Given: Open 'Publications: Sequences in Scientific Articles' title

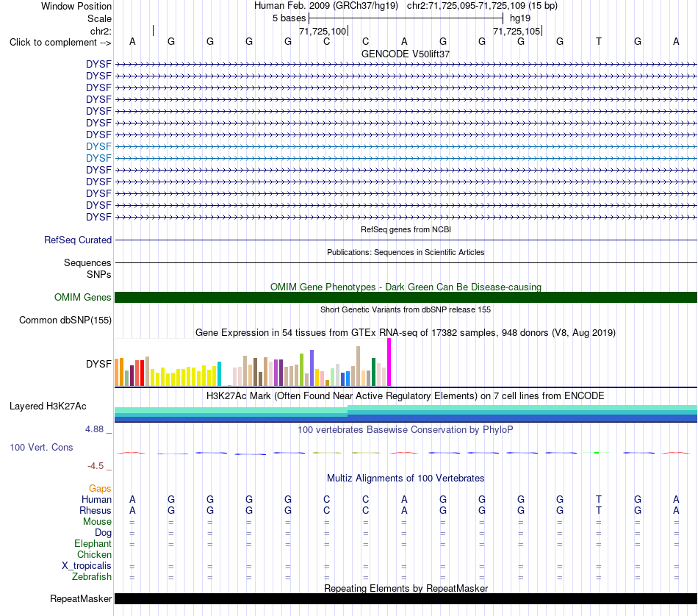Looking at the screenshot, I should [406, 252].
